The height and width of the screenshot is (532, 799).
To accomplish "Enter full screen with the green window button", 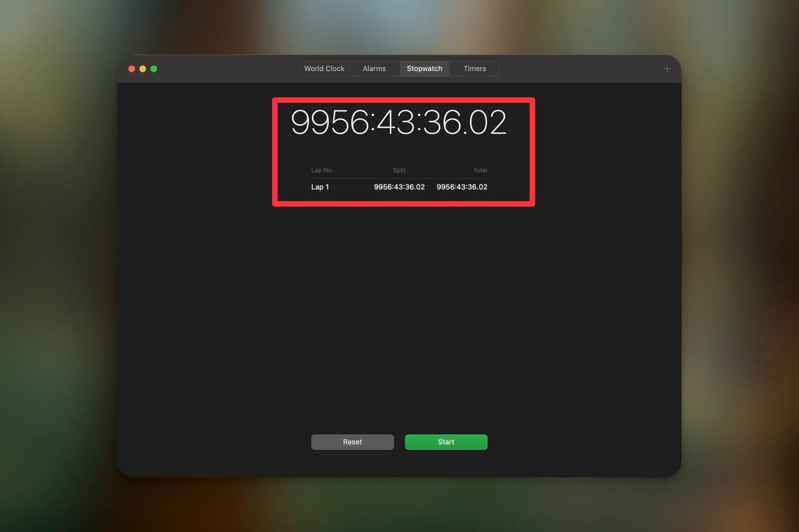I will click(x=154, y=69).
